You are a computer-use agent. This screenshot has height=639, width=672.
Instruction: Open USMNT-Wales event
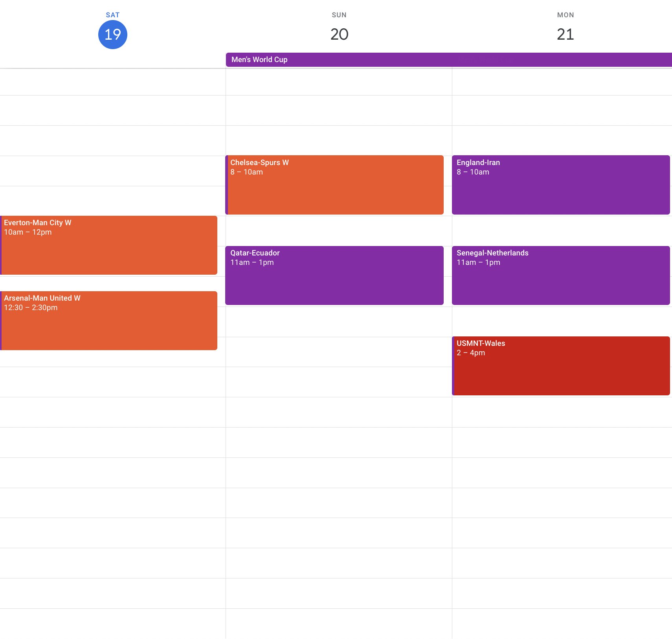pos(561,366)
